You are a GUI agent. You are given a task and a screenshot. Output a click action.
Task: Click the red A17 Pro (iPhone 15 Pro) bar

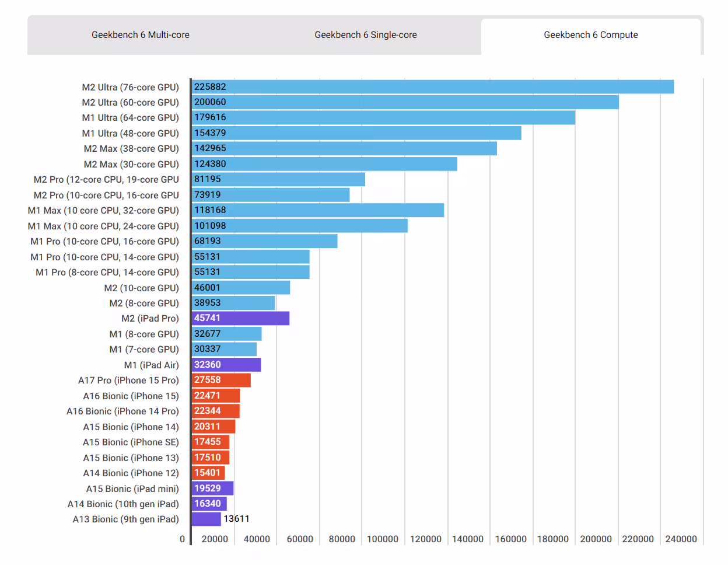(221, 380)
